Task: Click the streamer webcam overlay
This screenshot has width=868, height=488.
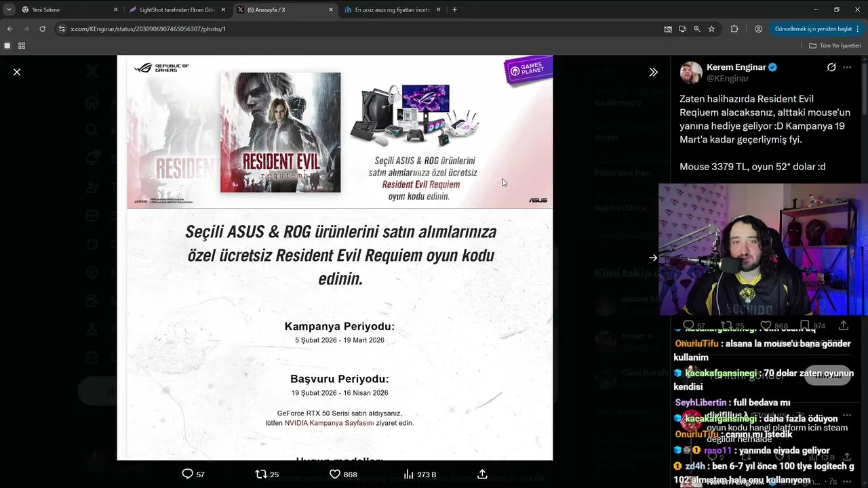Action: tap(764, 249)
